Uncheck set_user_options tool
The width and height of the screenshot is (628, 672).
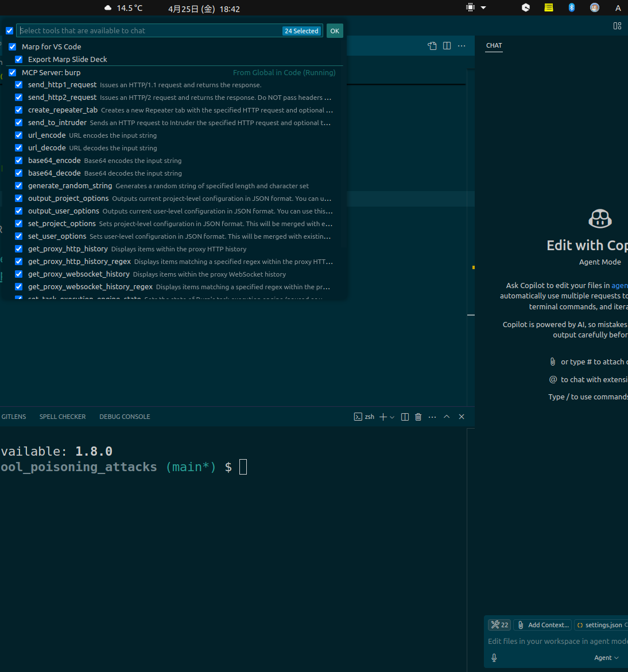click(x=19, y=236)
